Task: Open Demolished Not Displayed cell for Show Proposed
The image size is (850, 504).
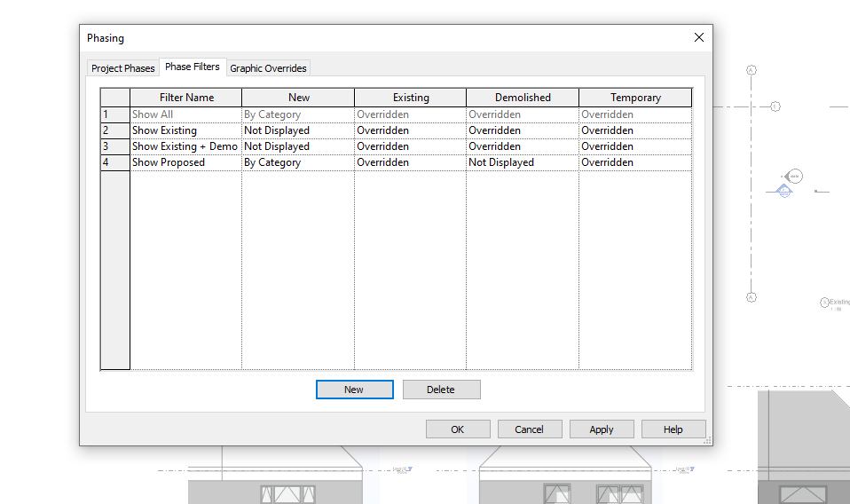Action: coord(523,162)
